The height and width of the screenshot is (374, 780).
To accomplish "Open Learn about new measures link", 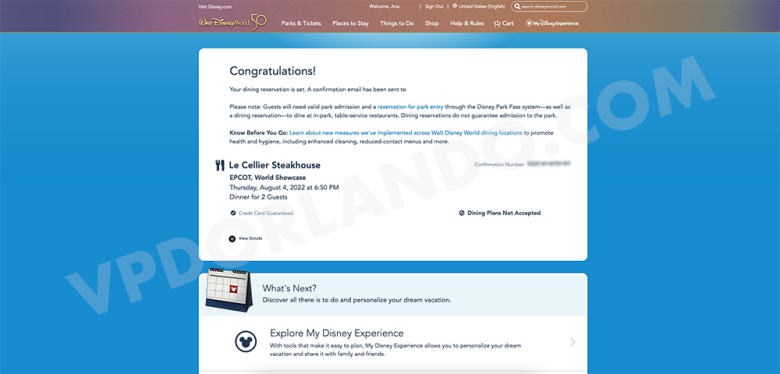I will [406, 133].
